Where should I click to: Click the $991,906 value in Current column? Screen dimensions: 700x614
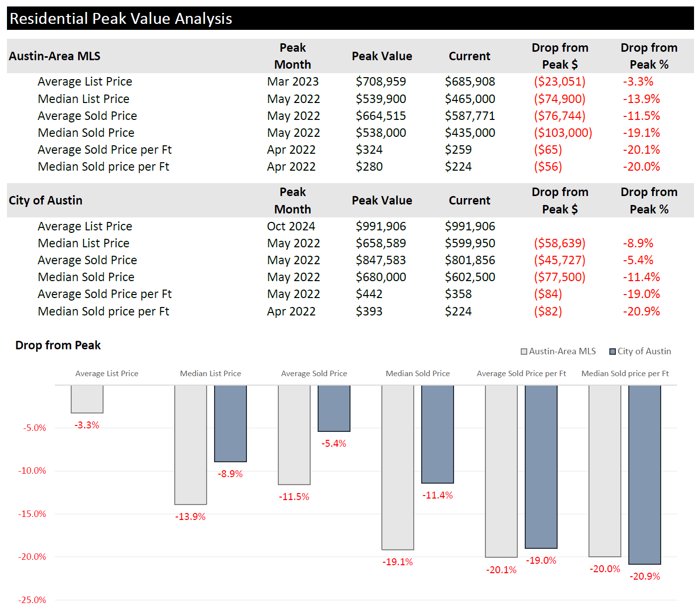coord(470,226)
